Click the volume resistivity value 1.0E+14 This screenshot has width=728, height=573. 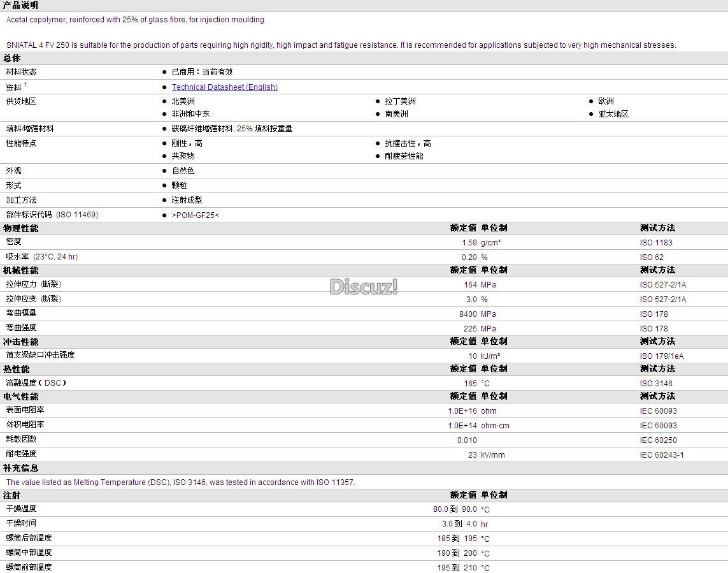(462, 426)
